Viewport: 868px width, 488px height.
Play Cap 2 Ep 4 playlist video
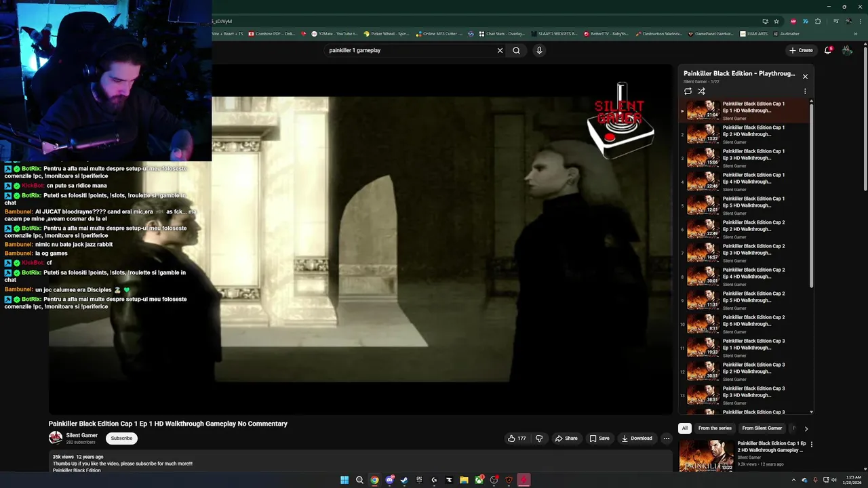(x=744, y=277)
